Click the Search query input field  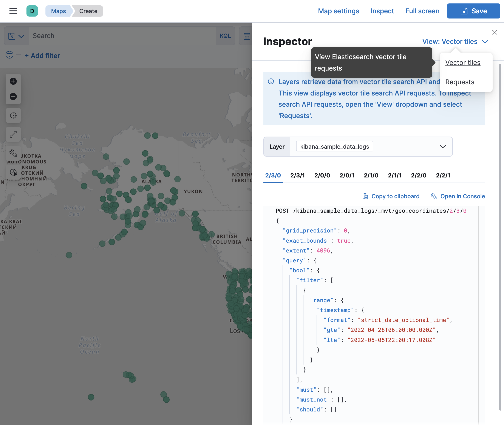[x=122, y=36]
